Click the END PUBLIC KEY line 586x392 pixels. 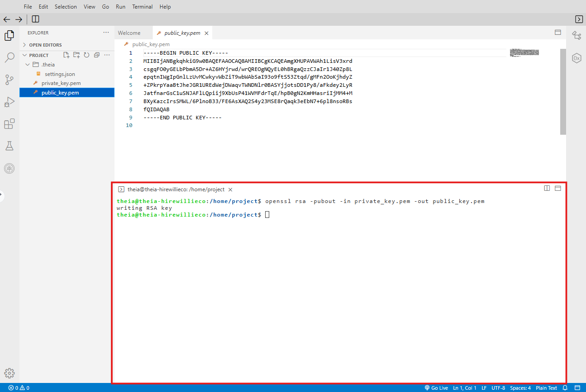coord(182,118)
